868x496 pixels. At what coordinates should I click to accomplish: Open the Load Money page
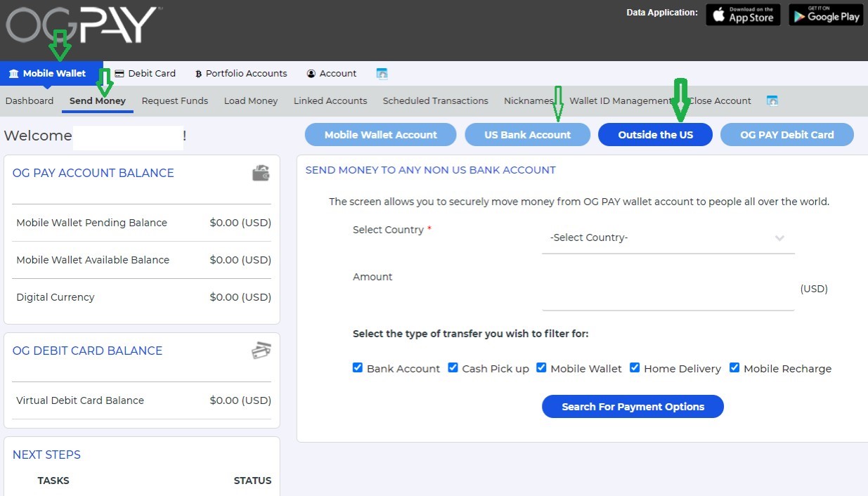tap(251, 100)
